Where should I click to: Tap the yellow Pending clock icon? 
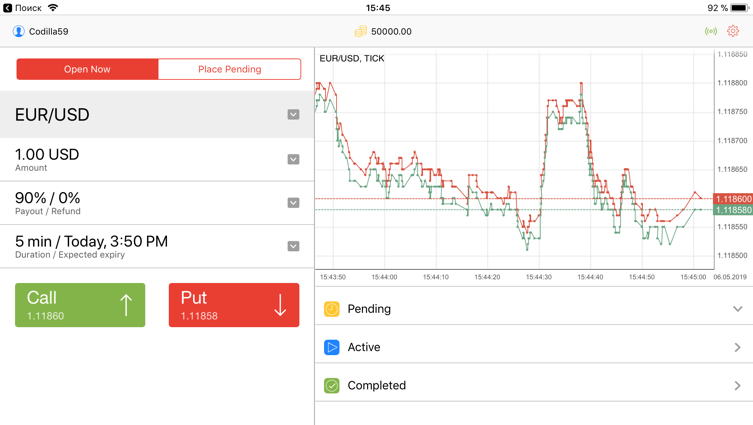pyautogui.click(x=331, y=309)
